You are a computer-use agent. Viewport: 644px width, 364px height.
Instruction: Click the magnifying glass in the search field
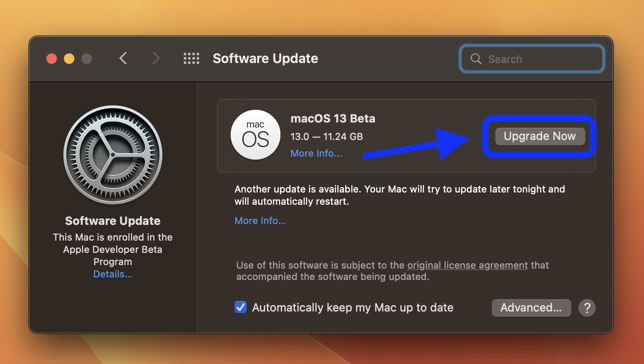476,59
